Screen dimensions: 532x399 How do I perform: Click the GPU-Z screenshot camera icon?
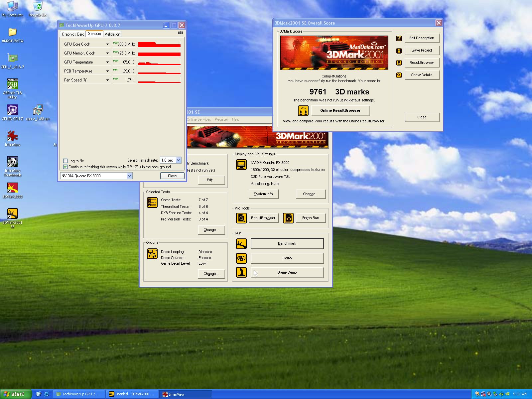(180, 33)
